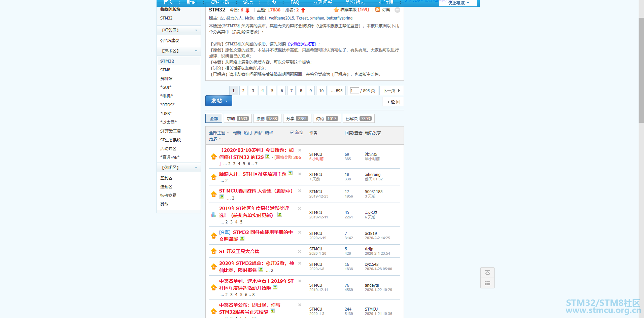Open 公告&建议 in the sidebar
Viewport: 644px width, 318px height.
(x=170, y=41)
